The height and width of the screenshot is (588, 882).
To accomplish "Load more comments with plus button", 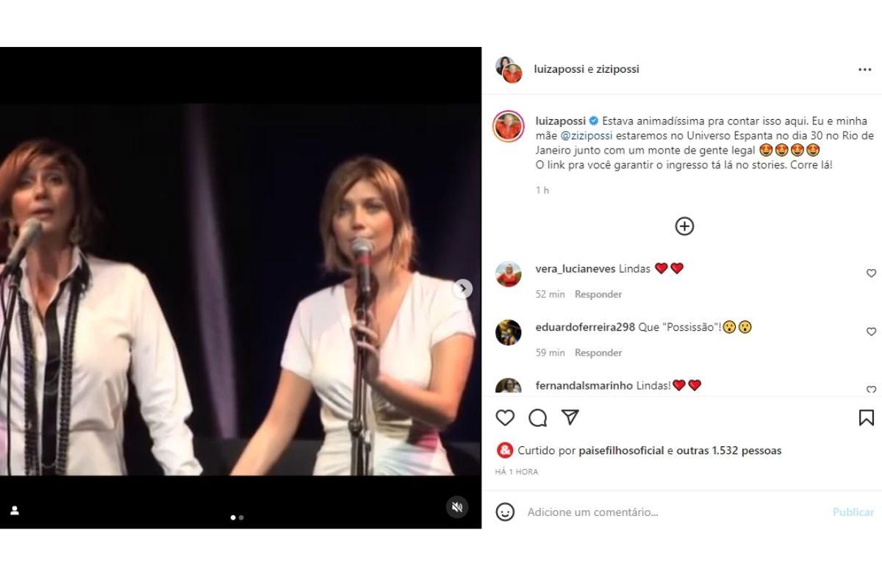I will click(684, 226).
